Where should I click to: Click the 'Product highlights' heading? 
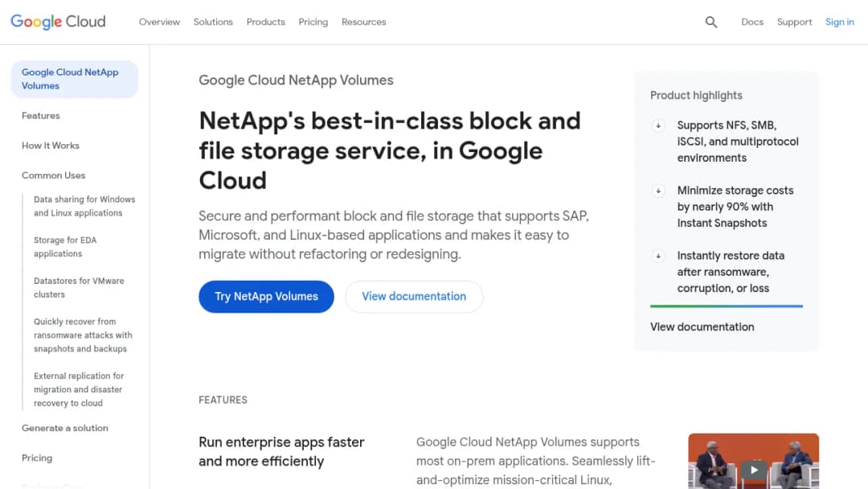(696, 95)
